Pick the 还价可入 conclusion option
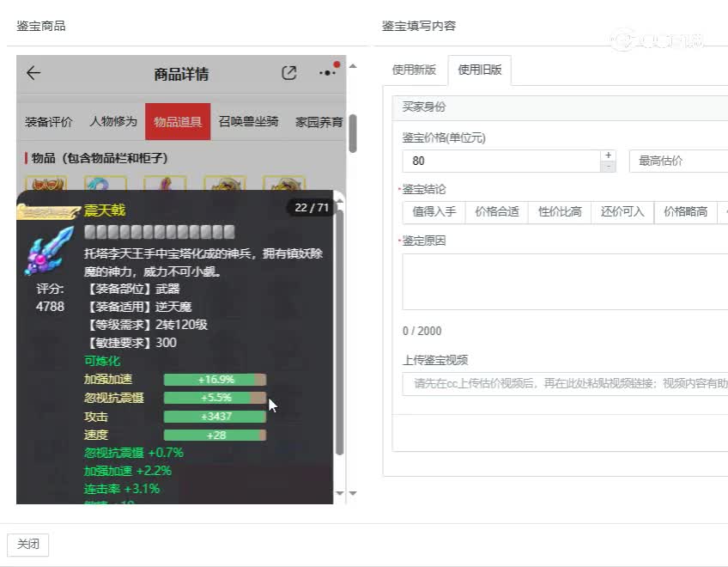728x567 pixels. click(622, 211)
